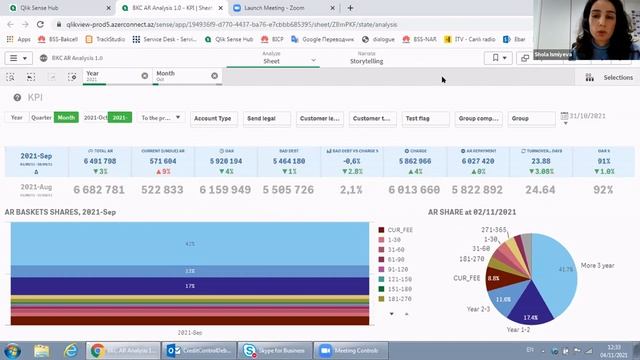
Task: Reload the page
Action: tap(40, 24)
